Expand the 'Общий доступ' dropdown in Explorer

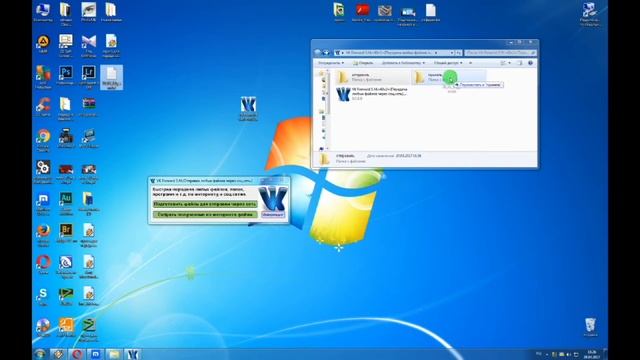[x=448, y=63]
